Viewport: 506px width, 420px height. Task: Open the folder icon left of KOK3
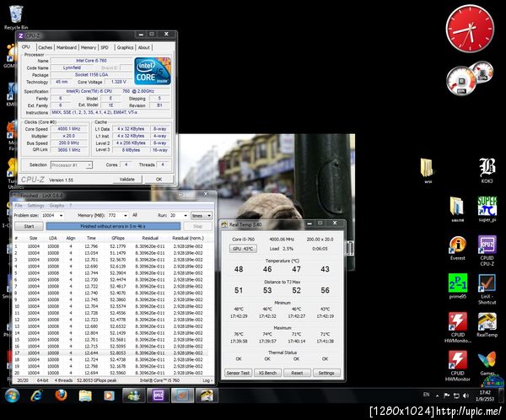(428, 170)
